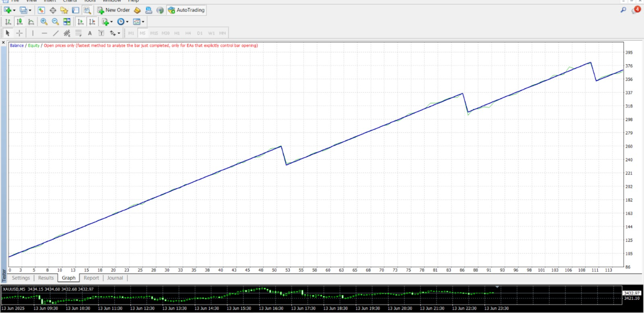Expand the Indicators list dropdown arrow
The width and height of the screenshot is (644, 313).
click(111, 22)
